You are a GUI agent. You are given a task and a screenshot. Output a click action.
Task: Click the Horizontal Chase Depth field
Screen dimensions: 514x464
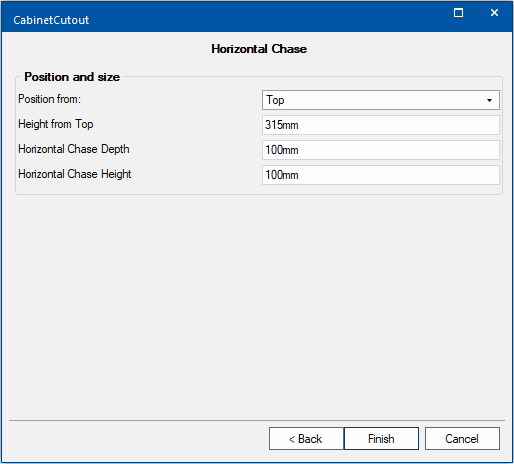point(381,150)
